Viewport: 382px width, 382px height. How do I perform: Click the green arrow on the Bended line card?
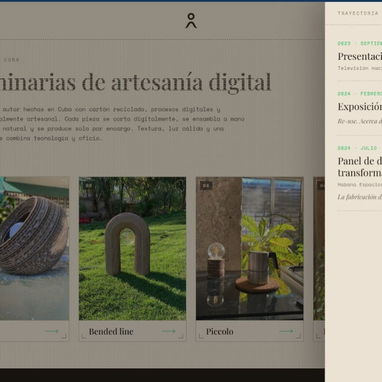(168, 331)
